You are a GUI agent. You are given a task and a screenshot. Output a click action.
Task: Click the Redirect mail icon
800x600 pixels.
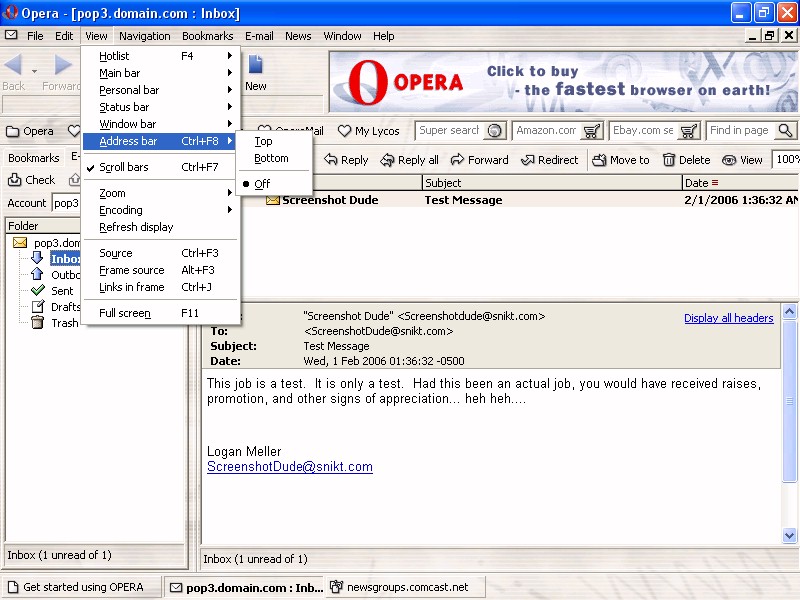point(527,160)
